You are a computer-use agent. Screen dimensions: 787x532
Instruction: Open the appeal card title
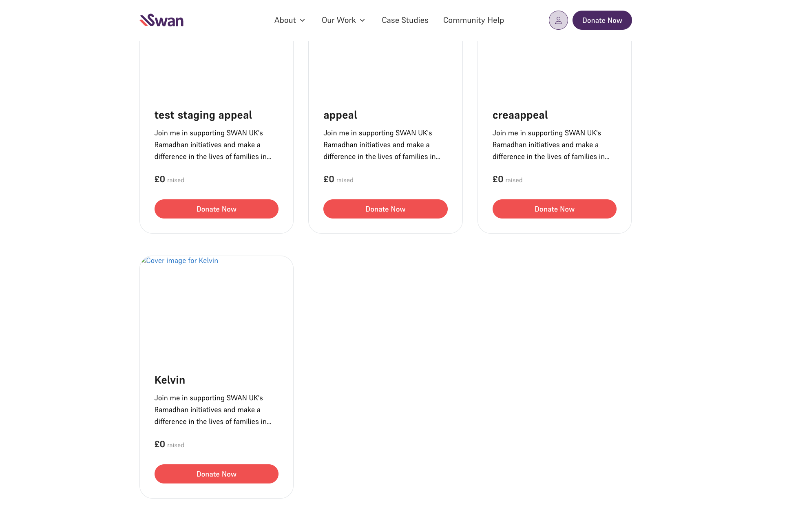click(x=340, y=115)
